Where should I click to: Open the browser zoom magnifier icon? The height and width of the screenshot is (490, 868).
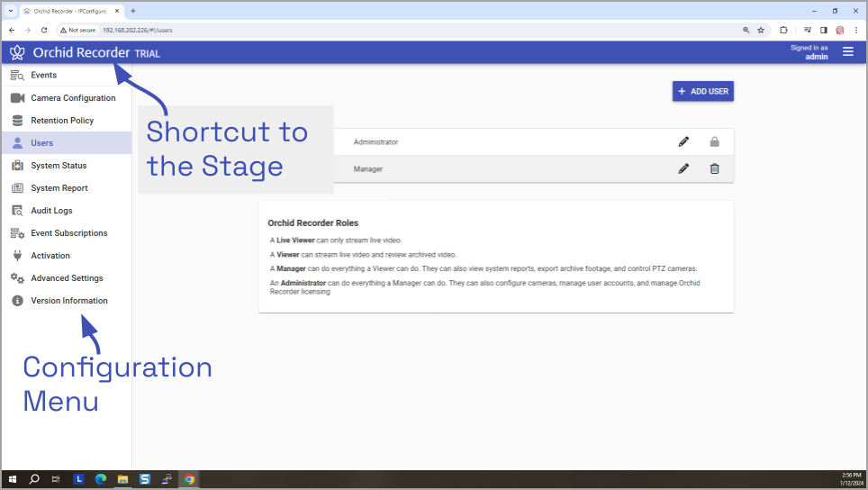pyautogui.click(x=746, y=30)
